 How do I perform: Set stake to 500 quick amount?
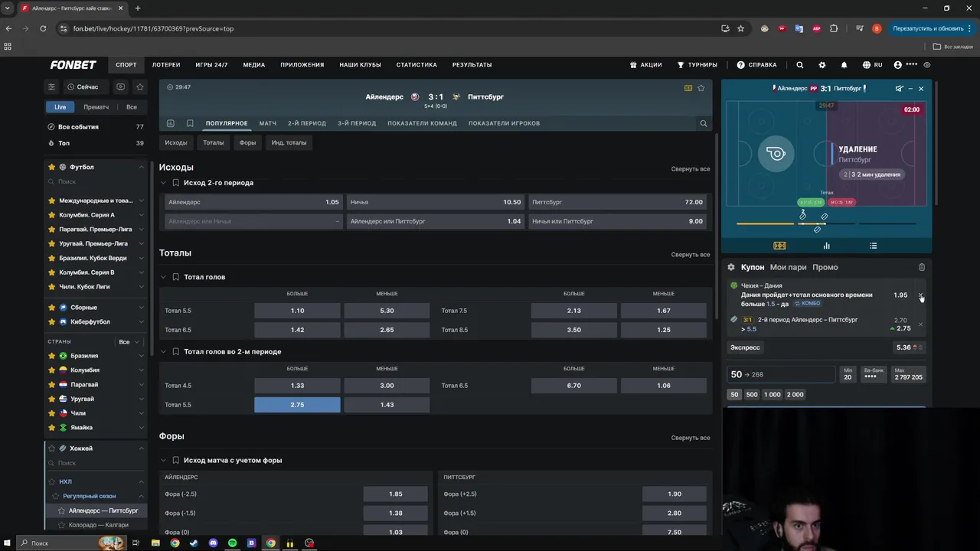point(752,395)
